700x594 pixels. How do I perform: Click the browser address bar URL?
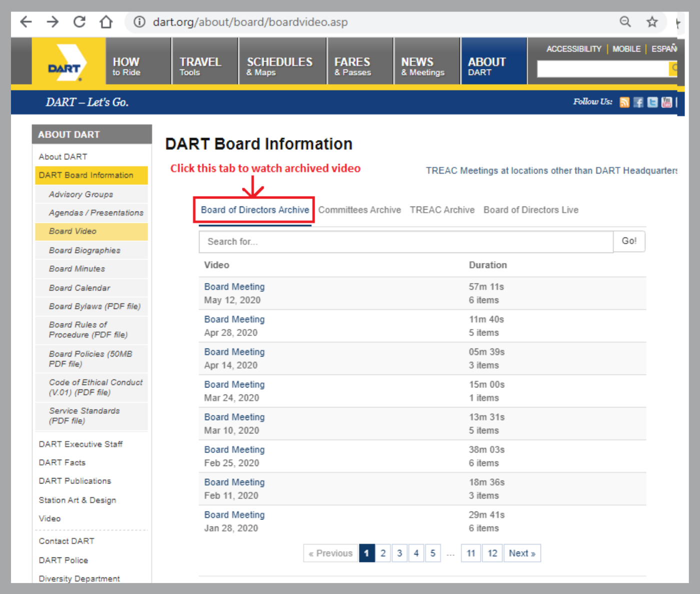[x=250, y=22]
